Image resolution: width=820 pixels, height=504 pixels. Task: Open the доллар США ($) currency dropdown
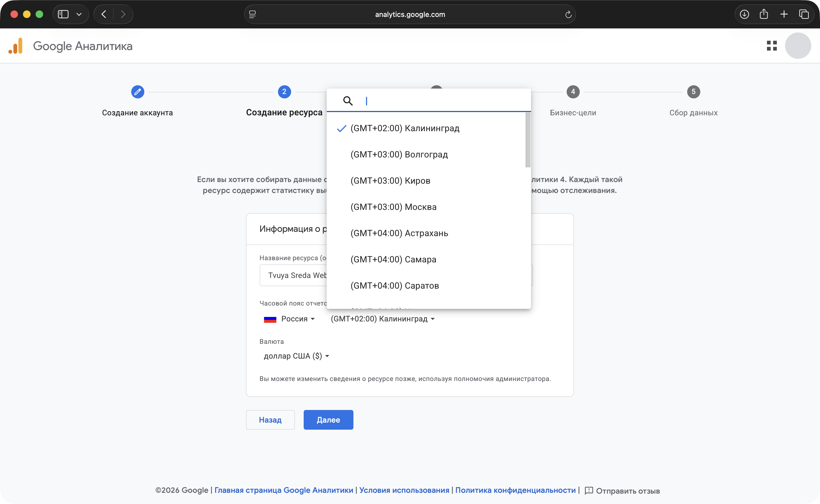pyautogui.click(x=296, y=356)
